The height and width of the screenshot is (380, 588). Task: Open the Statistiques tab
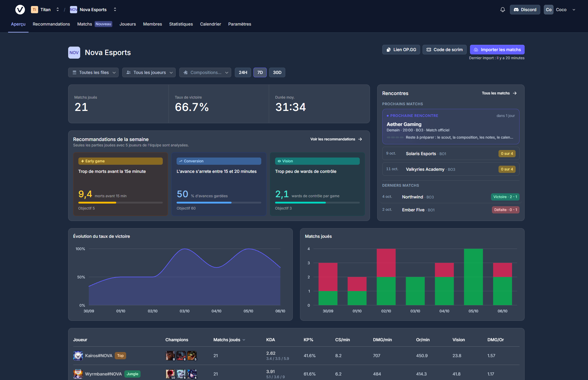[x=181, y=24]
